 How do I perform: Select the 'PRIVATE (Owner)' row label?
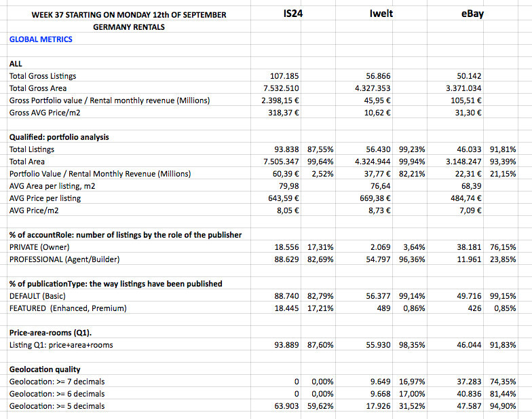tap(39, 247)
